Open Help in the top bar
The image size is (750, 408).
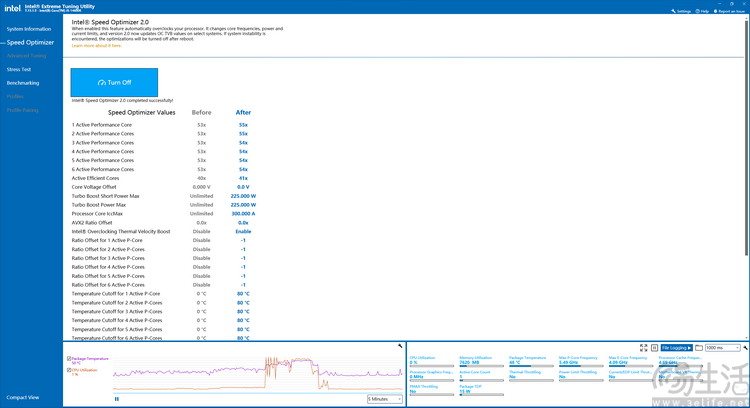702,11
